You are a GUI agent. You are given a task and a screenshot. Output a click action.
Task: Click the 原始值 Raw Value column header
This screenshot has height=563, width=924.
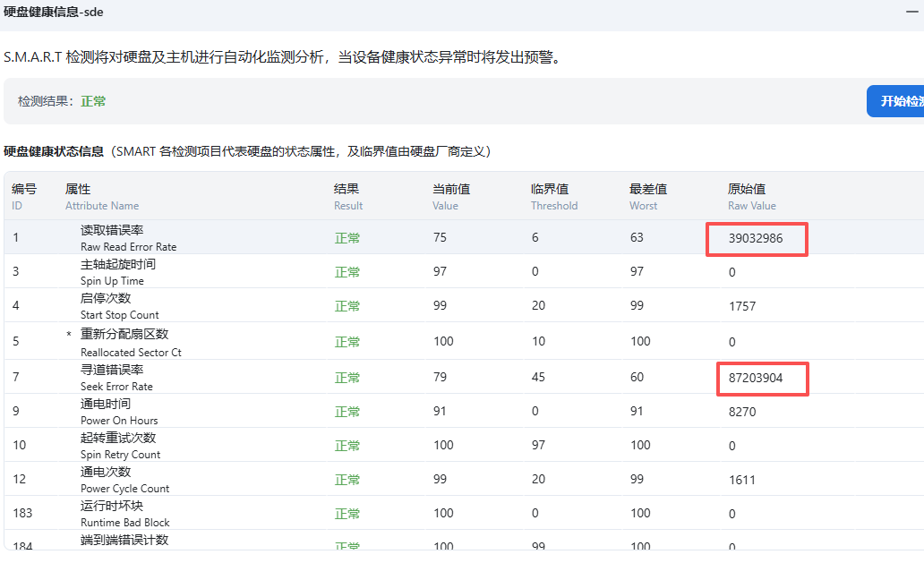tap(751, 197)
